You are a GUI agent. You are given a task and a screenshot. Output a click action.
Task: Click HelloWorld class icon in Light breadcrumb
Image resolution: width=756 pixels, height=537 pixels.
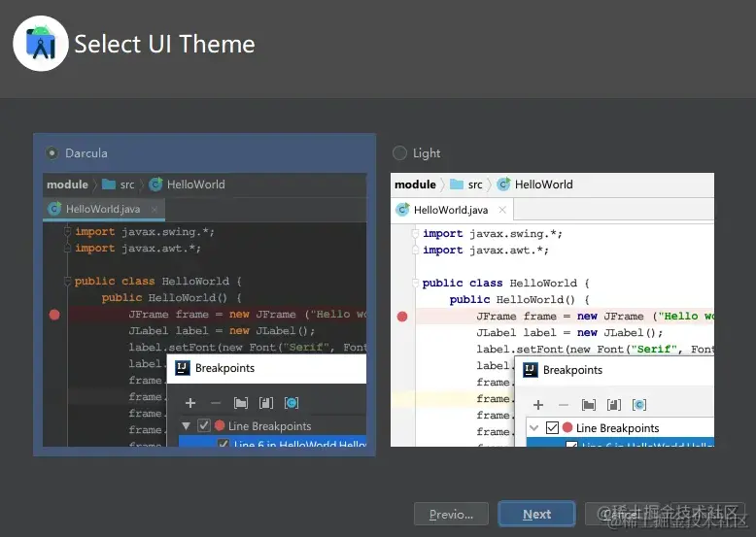point(503,185)
